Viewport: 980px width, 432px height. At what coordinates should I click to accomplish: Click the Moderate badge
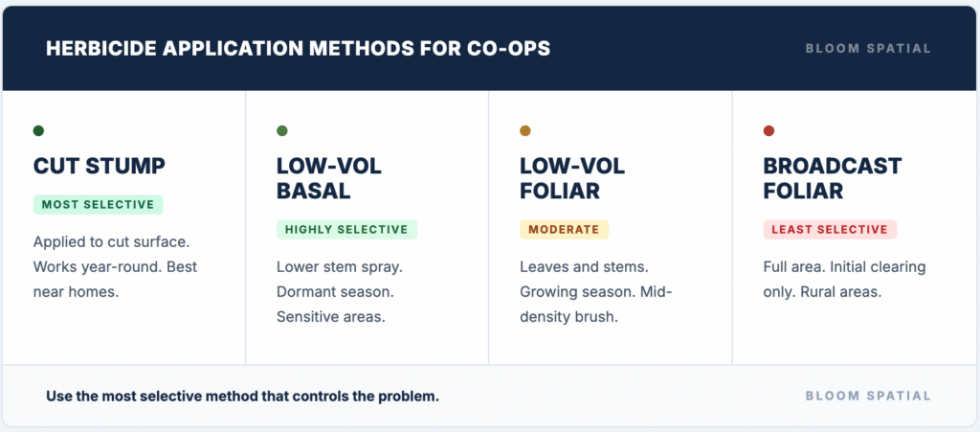(564, 230)
